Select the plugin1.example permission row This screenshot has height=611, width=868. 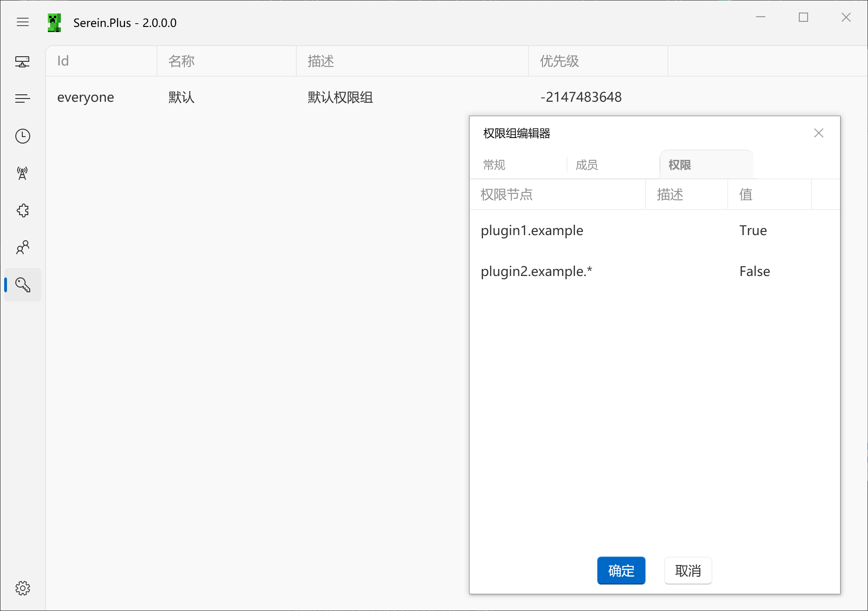(655, 230)
